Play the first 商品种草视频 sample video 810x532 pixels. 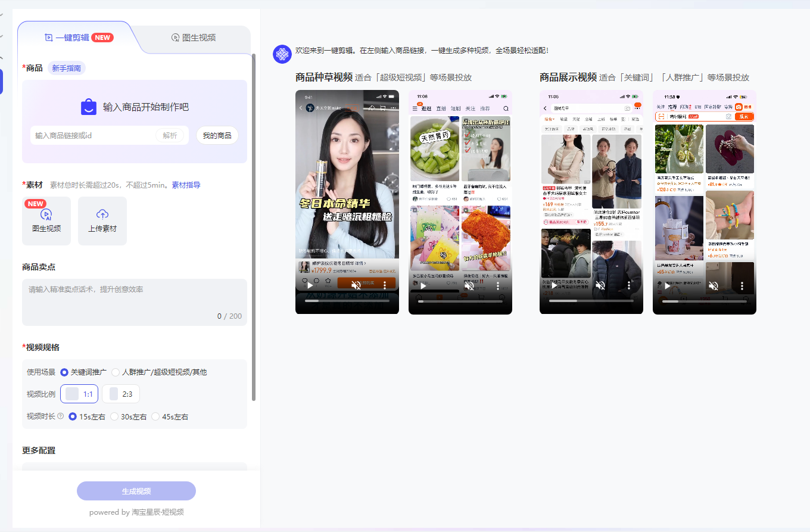(310, 285)
